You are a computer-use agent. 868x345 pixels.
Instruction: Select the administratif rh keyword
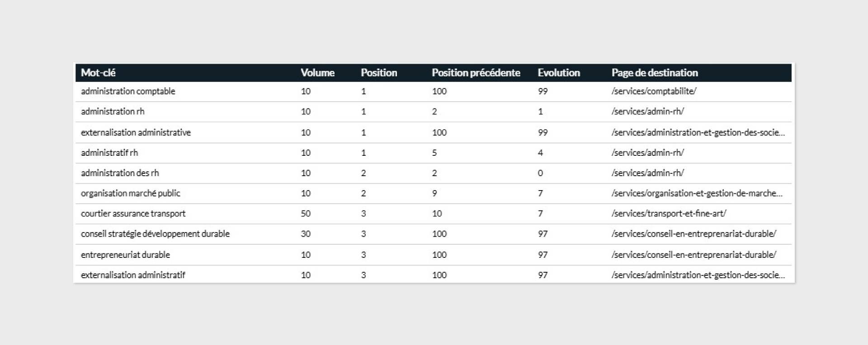pyautogui.click(x=109, y=153)
